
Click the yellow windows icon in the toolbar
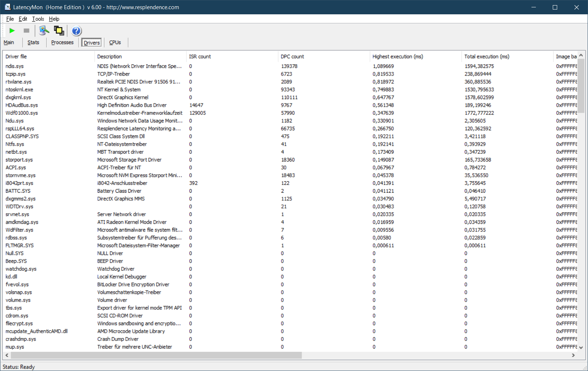tap(59, 31)
